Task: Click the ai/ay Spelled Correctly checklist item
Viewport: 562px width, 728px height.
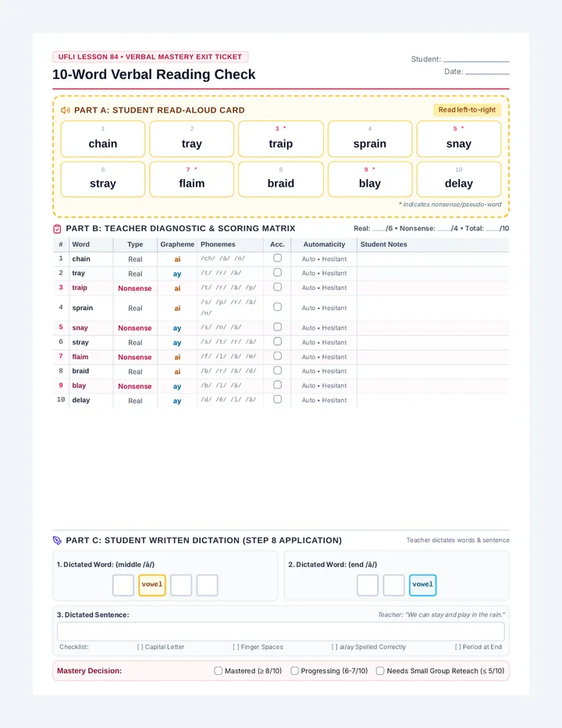Action: point(368,647)
